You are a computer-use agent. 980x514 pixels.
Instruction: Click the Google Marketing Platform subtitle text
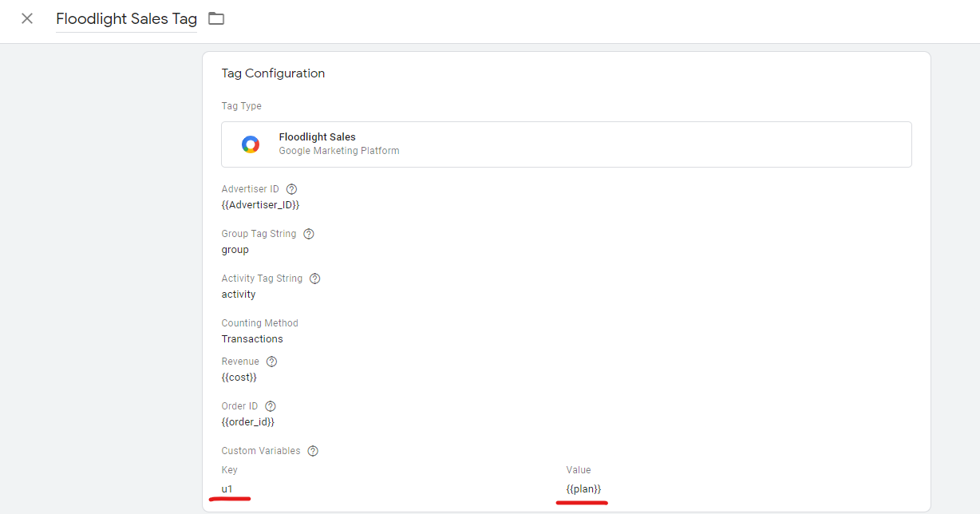click(x=339, y=151)
